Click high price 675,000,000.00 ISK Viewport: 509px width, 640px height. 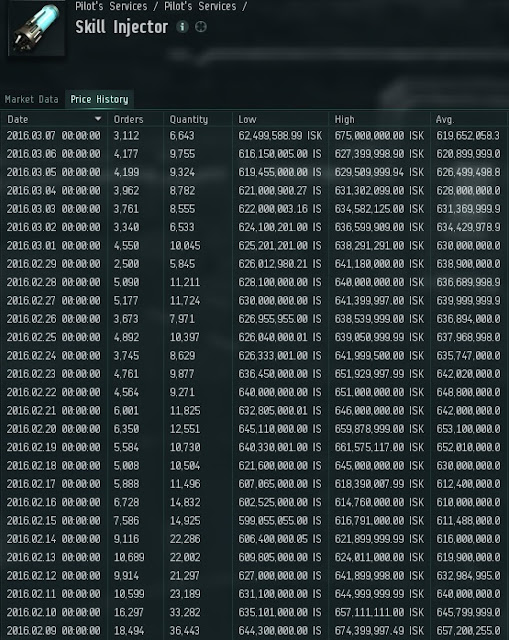click(379, 136)
